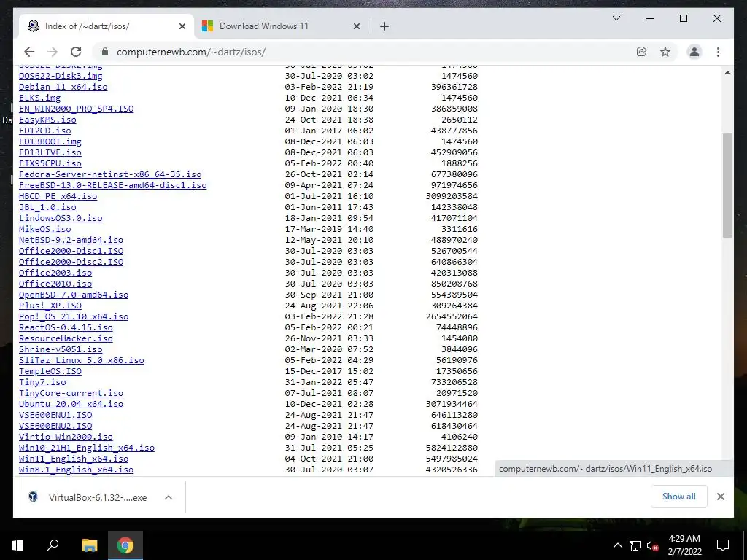The width and height of the screenshot is (747, 560).
Task: Show hidden system tray icons
Action: point(617,545)
